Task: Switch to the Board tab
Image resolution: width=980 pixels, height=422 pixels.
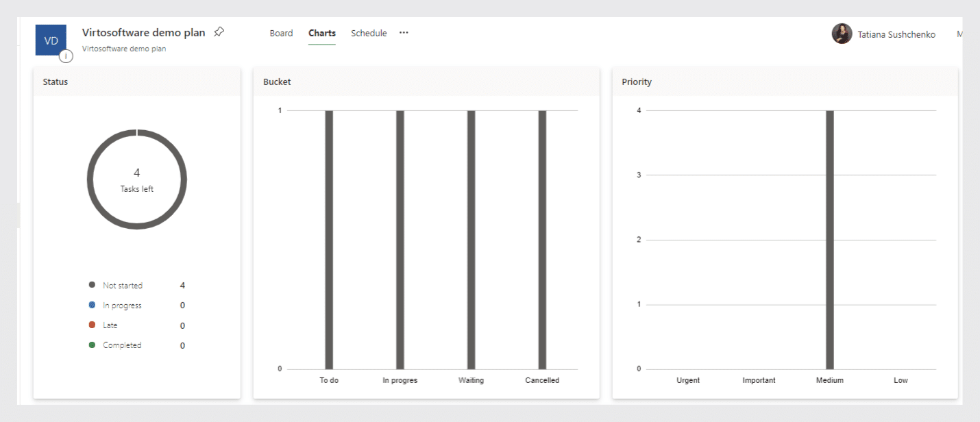Action: (281, 32)
